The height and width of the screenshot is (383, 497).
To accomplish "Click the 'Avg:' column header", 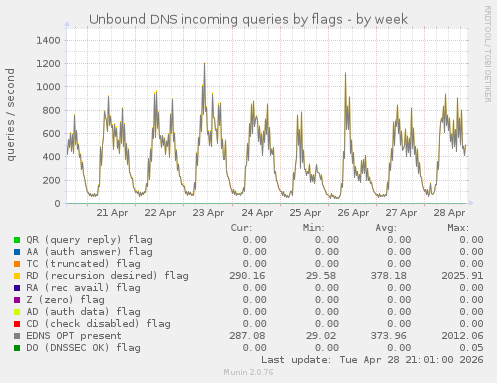I will (x=386, y=228).
